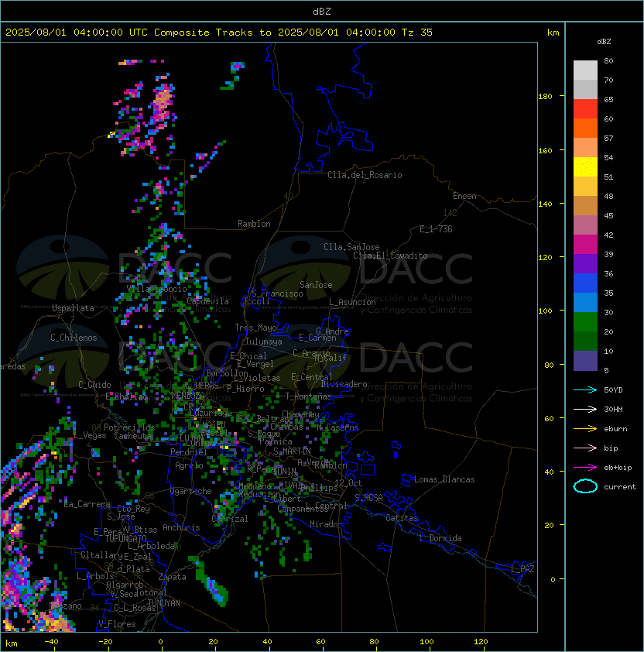This screenshot has width=644, height=652.
Task: Click the magenta eb+bip arrow in legend
Action: point(585,468)
